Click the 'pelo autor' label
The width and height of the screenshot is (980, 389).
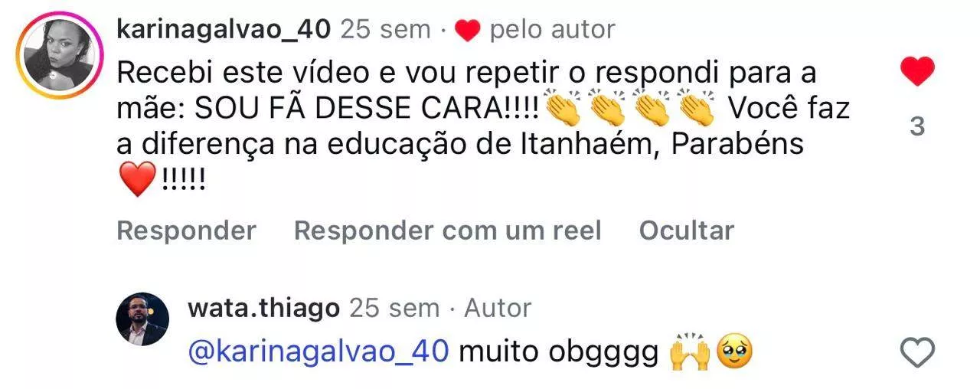click(551, 29)
